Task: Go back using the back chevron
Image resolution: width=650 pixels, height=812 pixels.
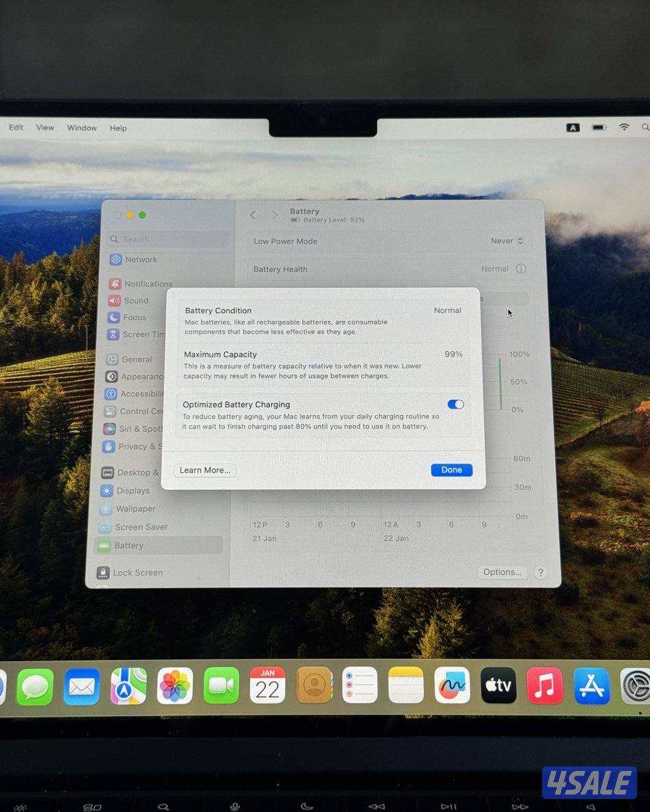Action: (x=253, y=215)
